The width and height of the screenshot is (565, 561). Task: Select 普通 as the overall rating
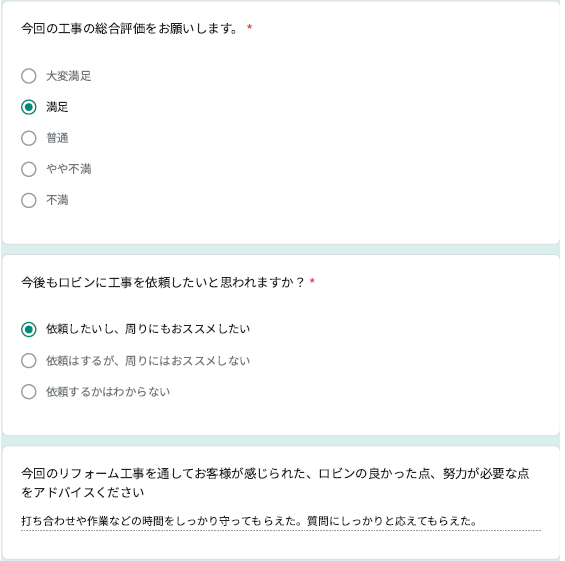28,138
